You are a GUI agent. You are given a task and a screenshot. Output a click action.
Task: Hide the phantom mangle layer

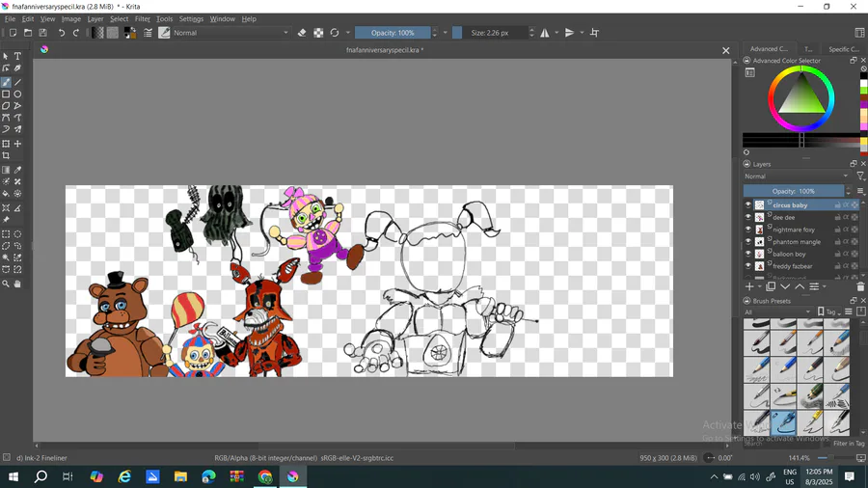coord(747,241)
